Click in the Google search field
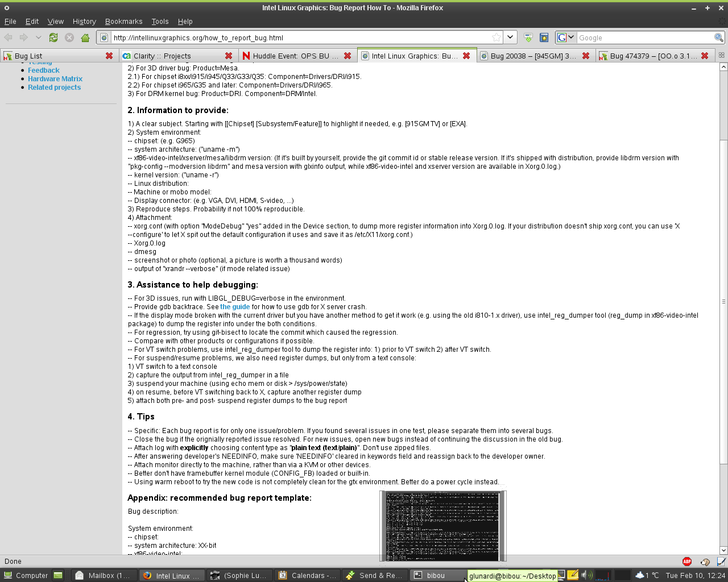The width and height of the screenshot is (728, 582). coord(645,38)
